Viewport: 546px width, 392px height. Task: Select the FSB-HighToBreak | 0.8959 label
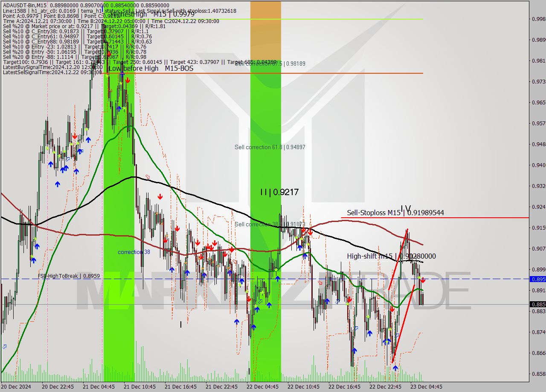[x=69, y=276]
